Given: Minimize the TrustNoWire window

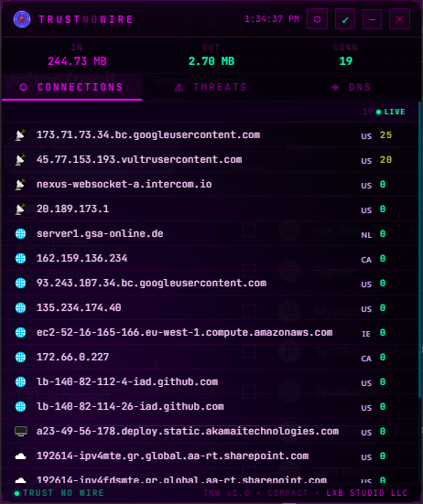Looking at the screenshot, I should pyautogui.click(x=372, y=19).
